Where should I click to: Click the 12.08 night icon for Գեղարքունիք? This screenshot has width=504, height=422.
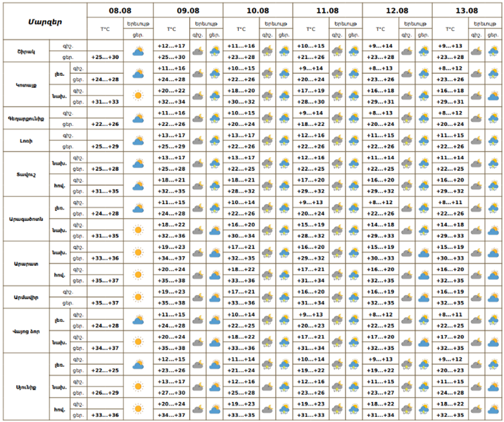coord(407,118)
